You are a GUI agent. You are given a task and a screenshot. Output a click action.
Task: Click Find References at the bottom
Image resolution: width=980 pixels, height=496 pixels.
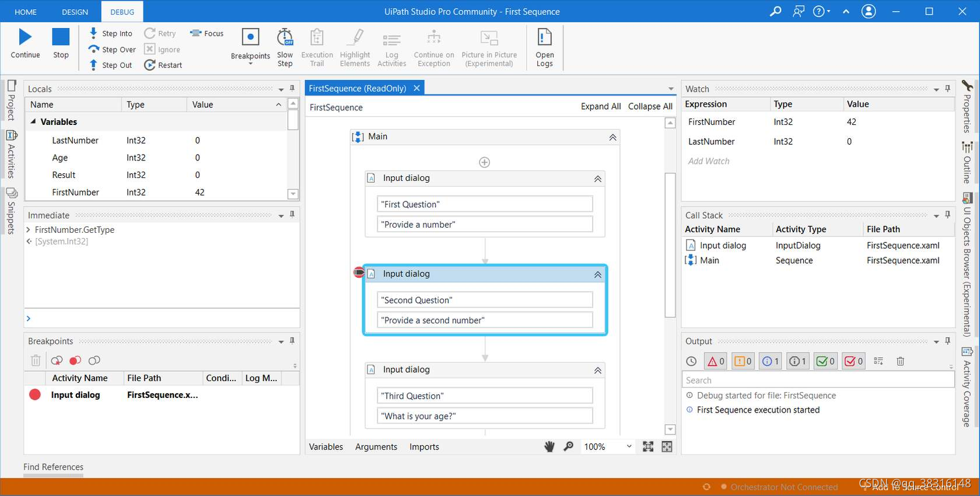tap(53, 467)
